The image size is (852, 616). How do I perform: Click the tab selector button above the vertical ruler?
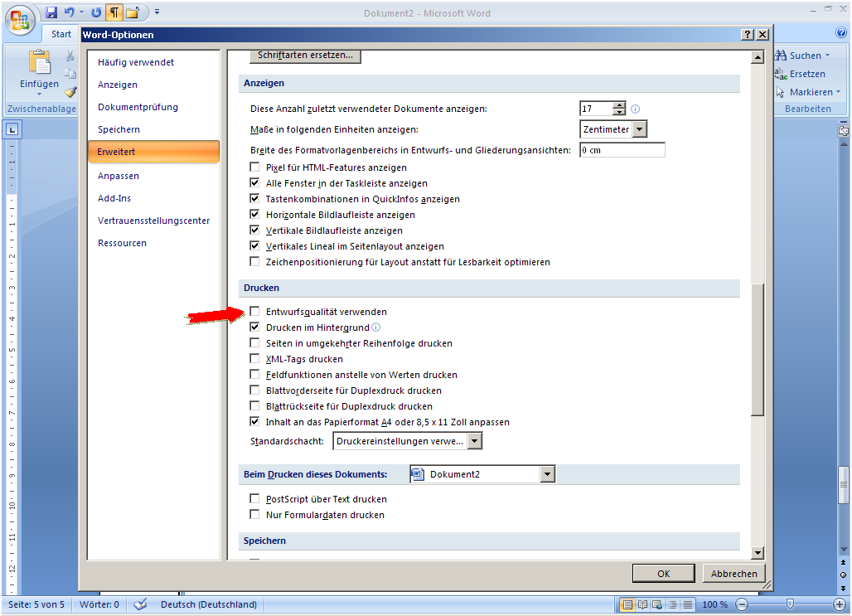tap(12, 129)
